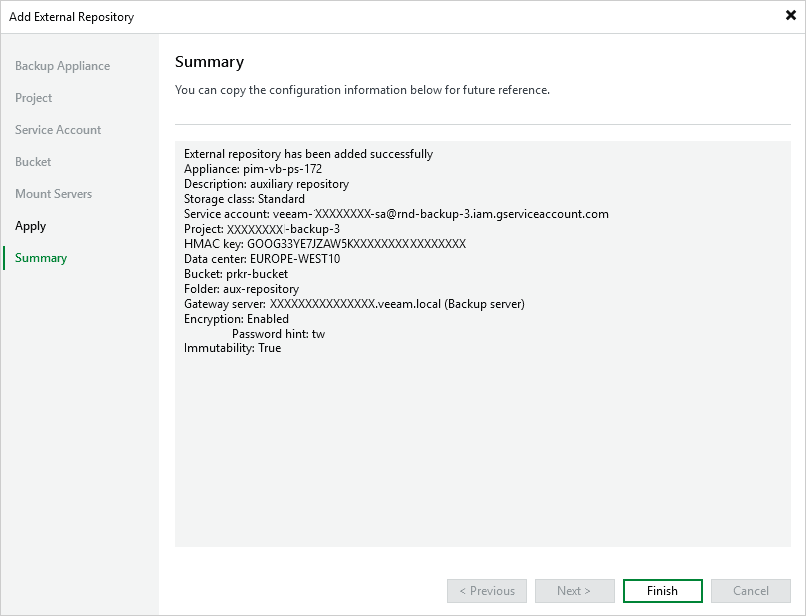
Task: Click the Summary heading text
Action: [x=209, y=62]
